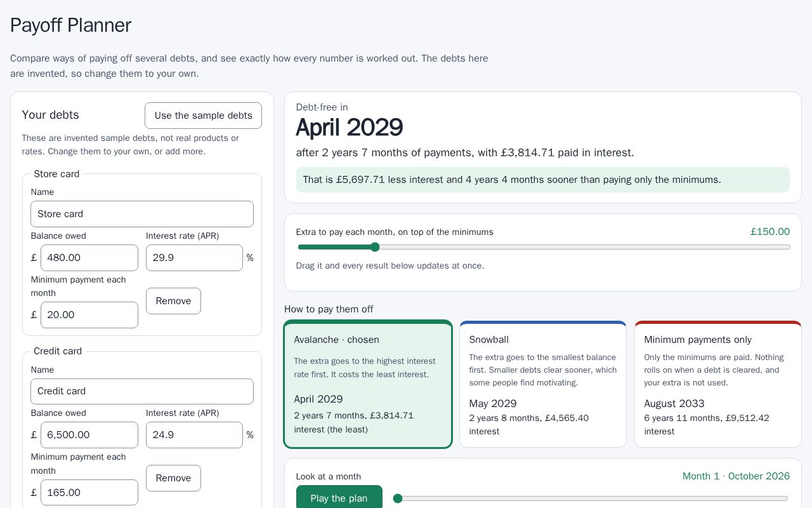The height and width of the screenshot is (508, 812).
Task: Click Month 1 · October 2026 label
Action: 736,476
